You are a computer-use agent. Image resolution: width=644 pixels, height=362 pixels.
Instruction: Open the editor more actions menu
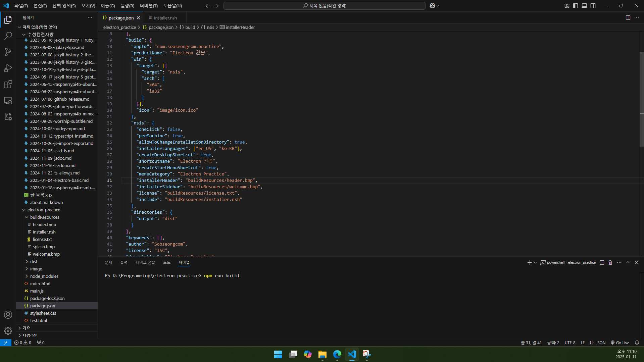[x=637, y=18]
